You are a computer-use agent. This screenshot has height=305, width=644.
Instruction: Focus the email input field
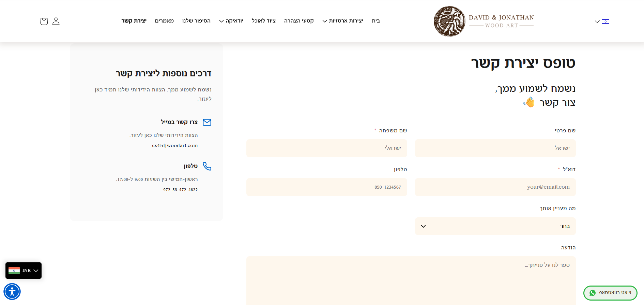click(495, 187)
